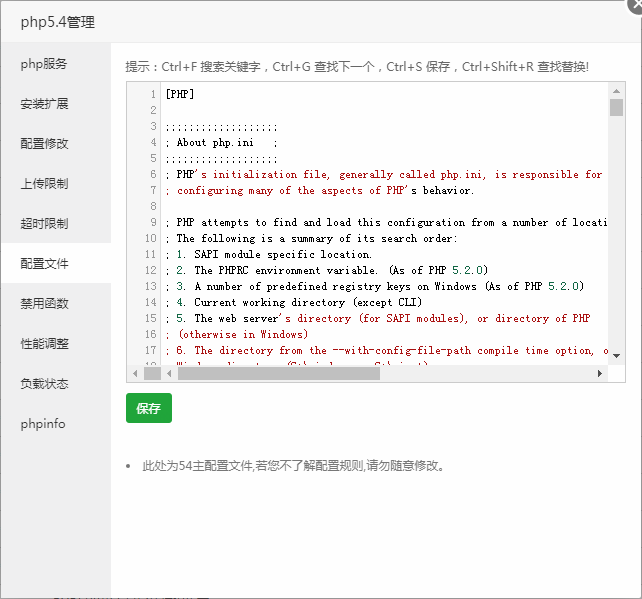Click line 9 'PHP attempts to find' text

coord(386,223)
